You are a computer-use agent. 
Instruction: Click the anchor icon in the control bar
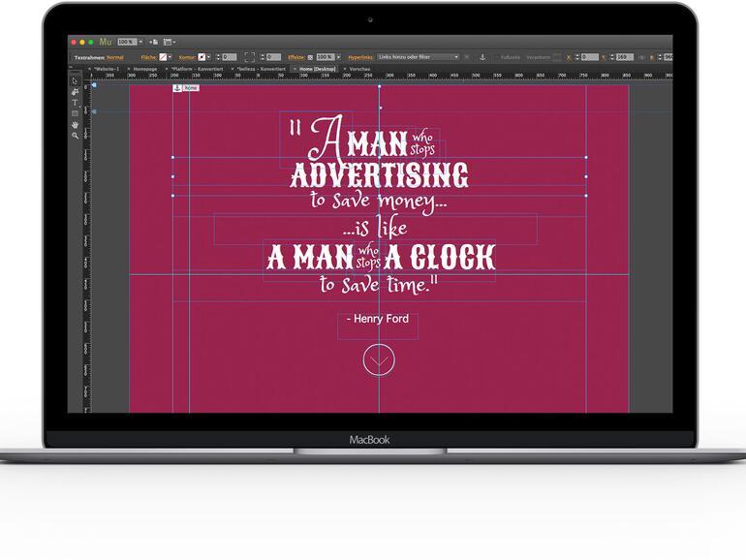coord(482,57)
